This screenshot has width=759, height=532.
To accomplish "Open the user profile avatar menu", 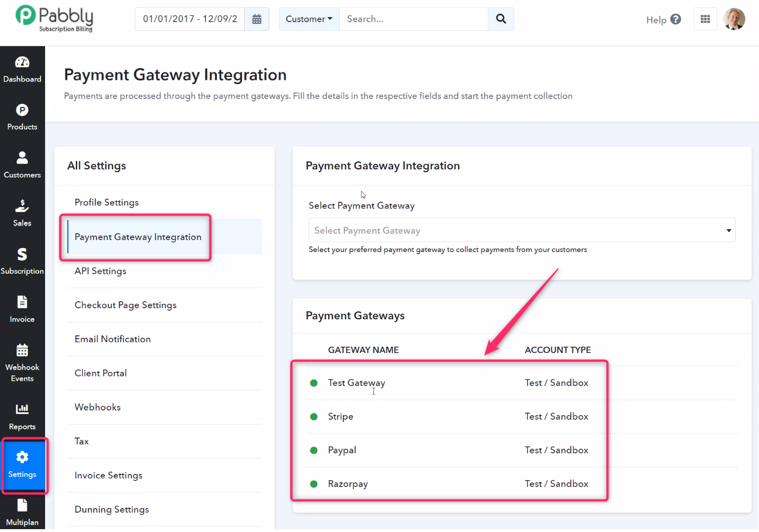I will click(734, 19).
